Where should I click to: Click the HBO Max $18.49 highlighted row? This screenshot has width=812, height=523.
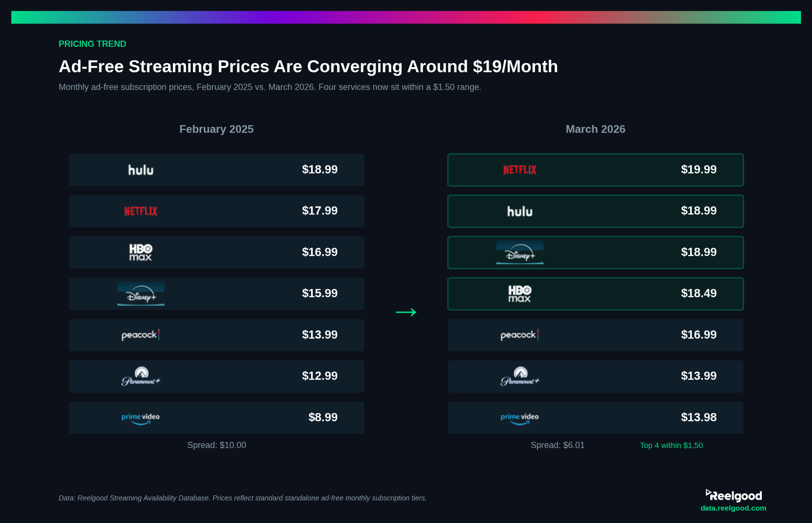click(x=595, y=293)
